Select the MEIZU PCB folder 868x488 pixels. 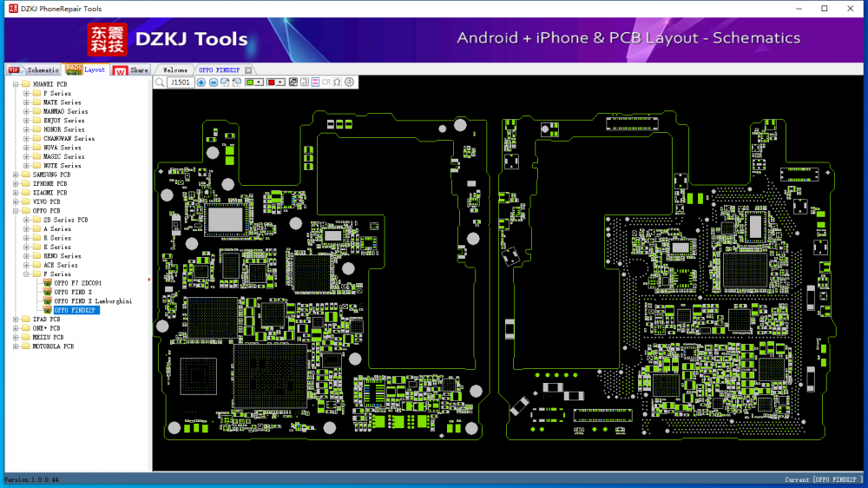point(48,337)
